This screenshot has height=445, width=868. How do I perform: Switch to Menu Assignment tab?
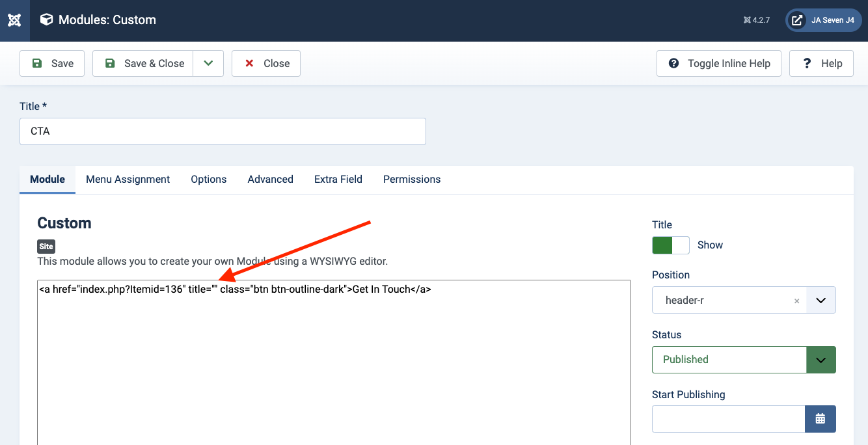pos(128,180)
